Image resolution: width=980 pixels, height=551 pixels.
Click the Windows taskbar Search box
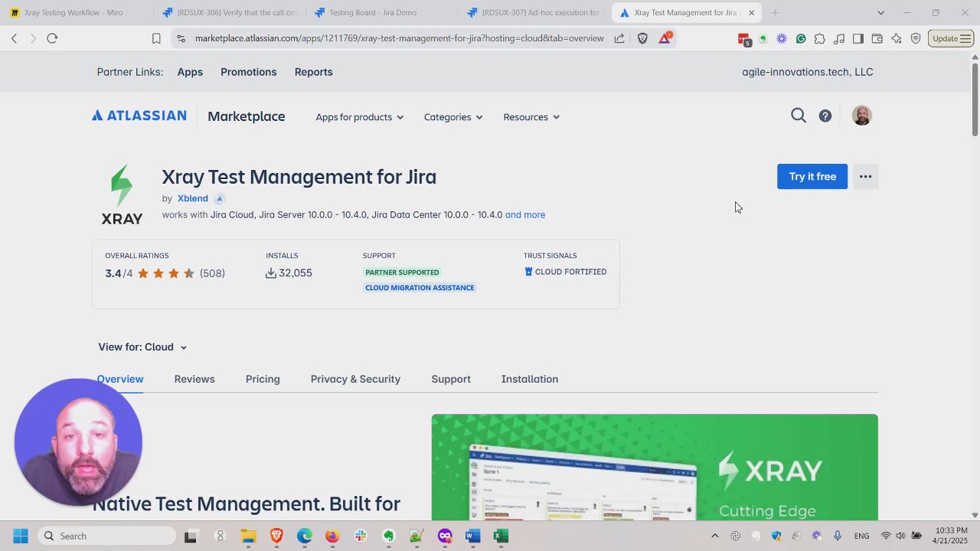106,536
